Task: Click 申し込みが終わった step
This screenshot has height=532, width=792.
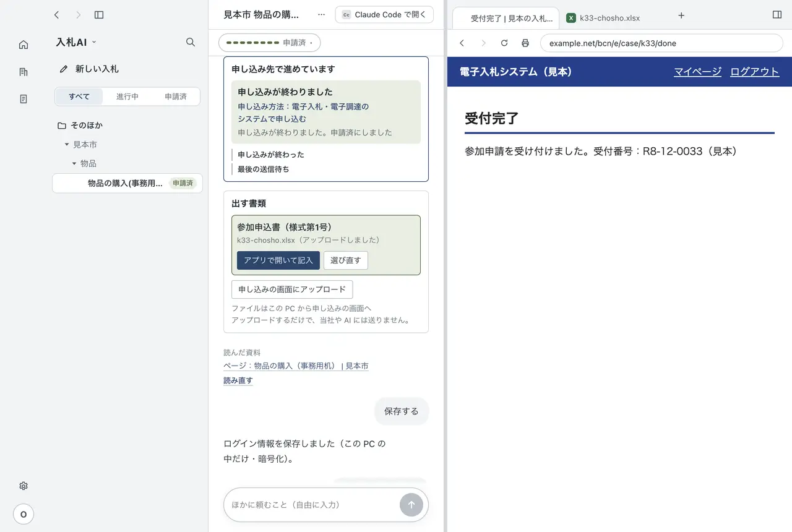Action: (271, 155)
